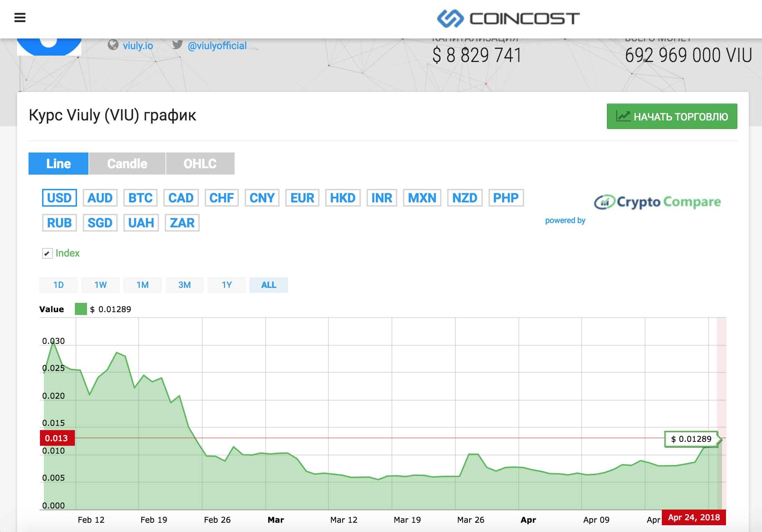Click the Twitter bird icon

point(177,45)
